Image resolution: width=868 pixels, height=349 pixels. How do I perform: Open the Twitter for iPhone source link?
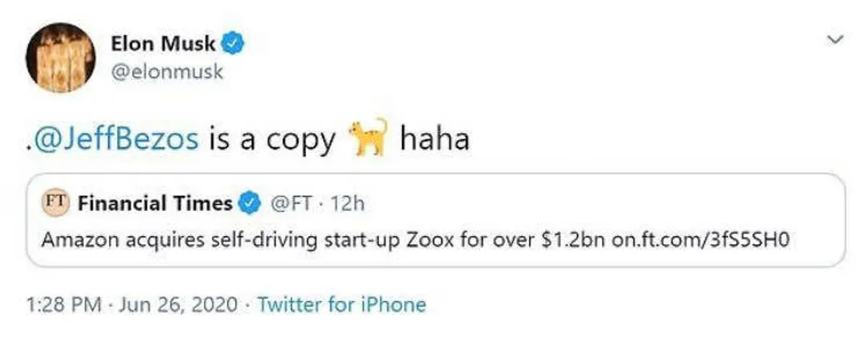click(x=341, y=305)
